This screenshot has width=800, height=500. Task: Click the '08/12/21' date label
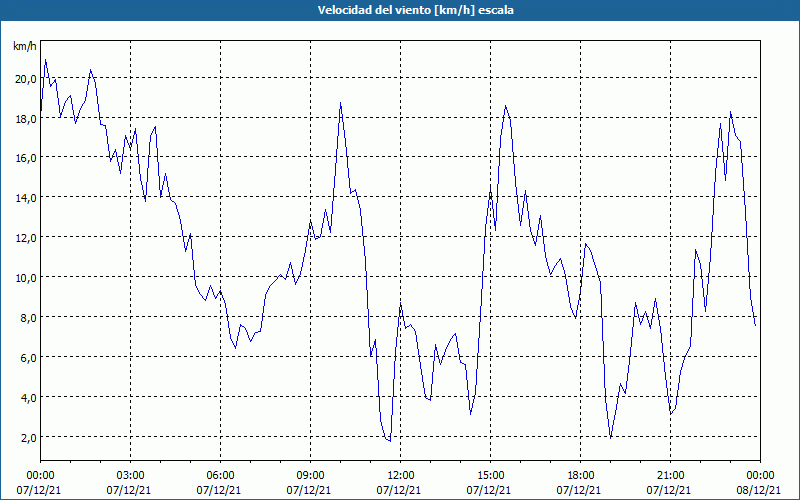(759, 490)
